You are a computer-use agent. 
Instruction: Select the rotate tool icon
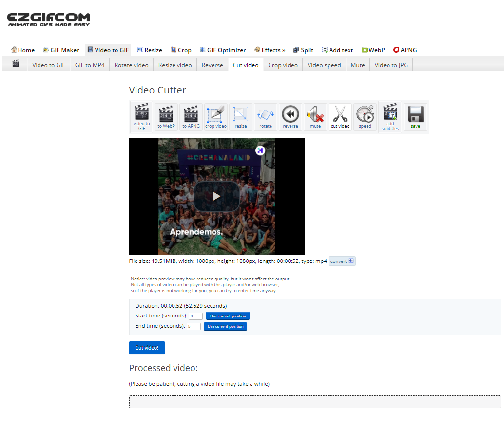click(266, 117)
